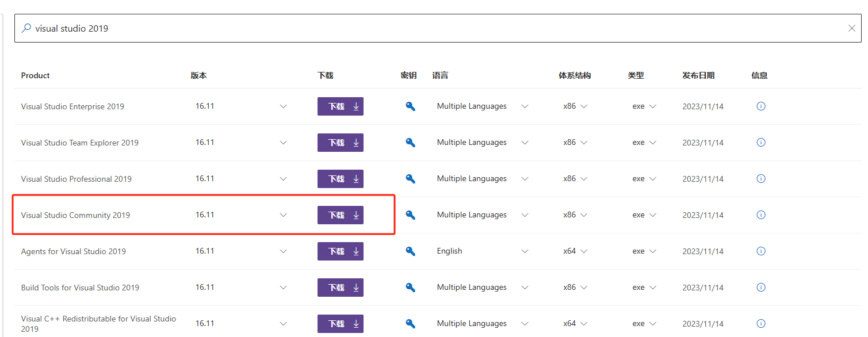Viewport: 868px width, 337px height.
Task: Open x86 architecture dropdown for Visual Studio Community 2019
Action: point(584,215)
